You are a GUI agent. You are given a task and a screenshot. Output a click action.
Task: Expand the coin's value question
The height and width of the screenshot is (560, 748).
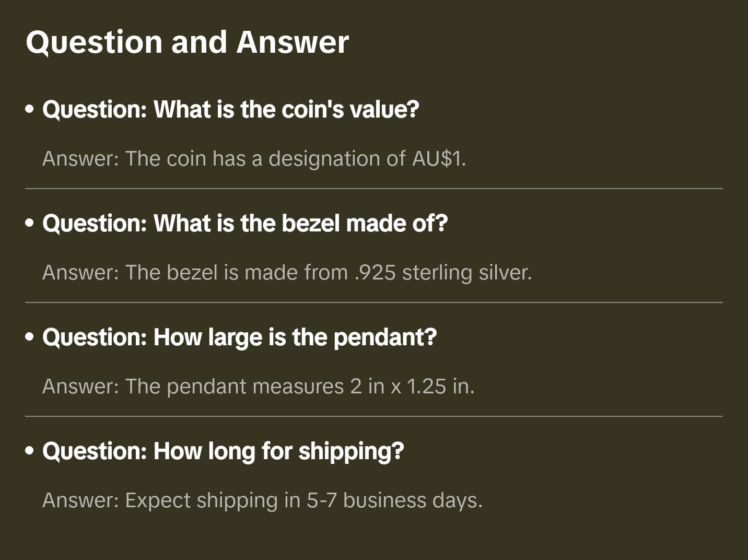230,110
